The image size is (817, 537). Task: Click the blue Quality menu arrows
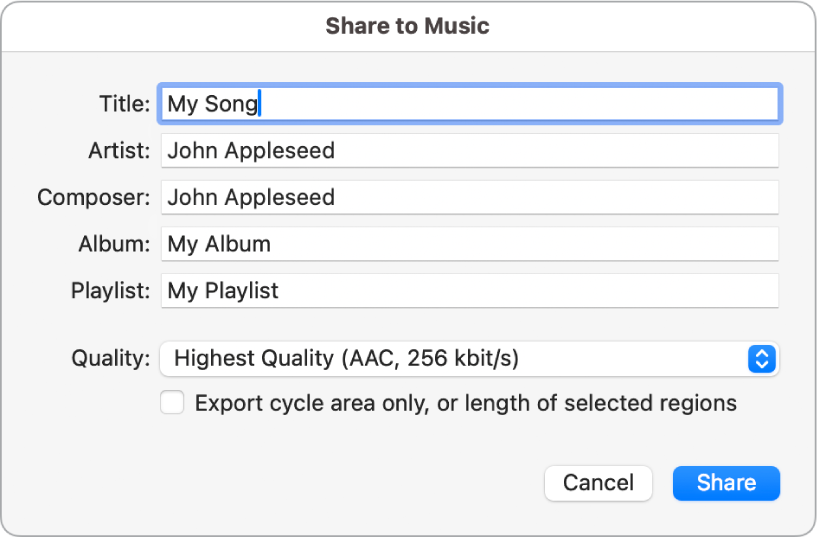(762, 359)
